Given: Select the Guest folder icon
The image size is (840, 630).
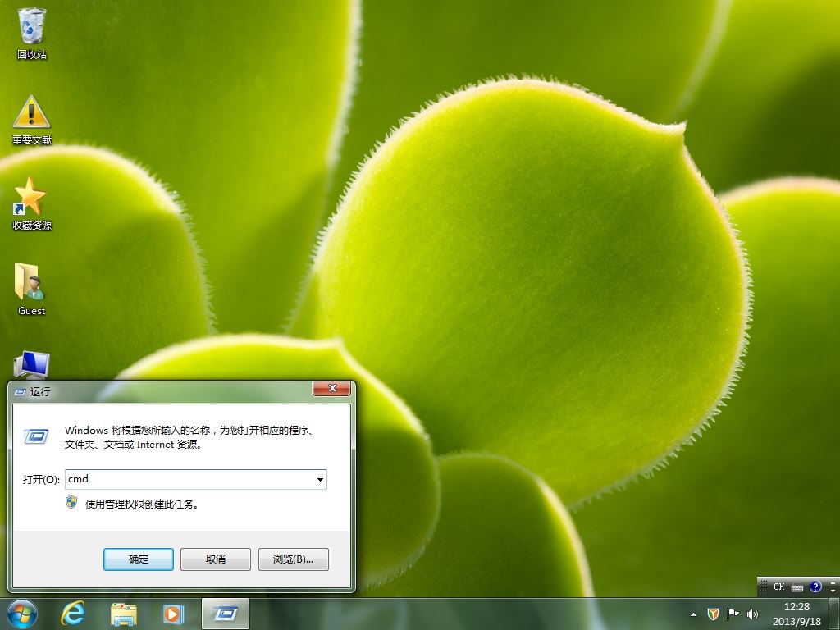Looking at the screenshot, I should (32, 290).
